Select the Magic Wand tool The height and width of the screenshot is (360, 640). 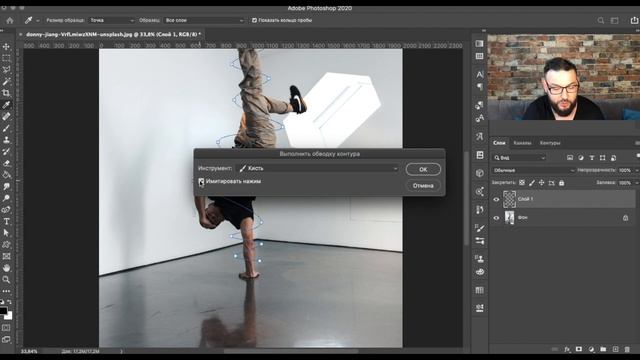(x=6, y=82)
